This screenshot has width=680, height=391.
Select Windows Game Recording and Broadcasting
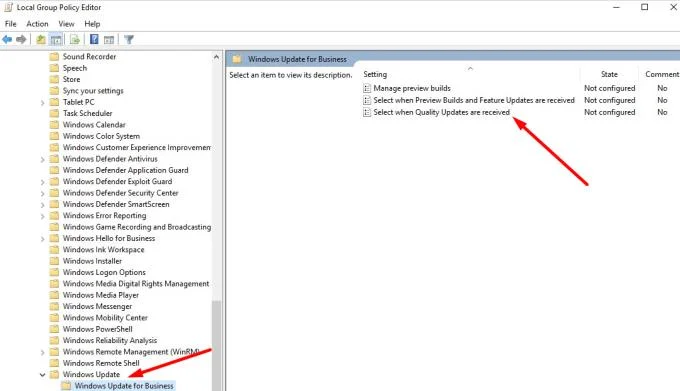tap(137, 227)
